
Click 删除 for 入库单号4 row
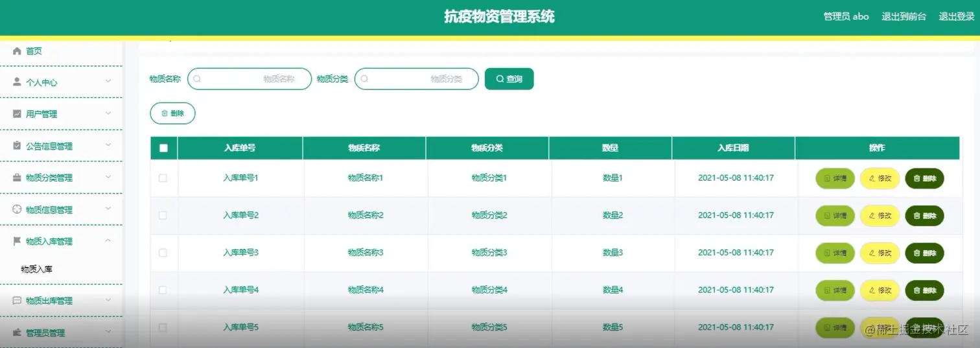(924, 291)
